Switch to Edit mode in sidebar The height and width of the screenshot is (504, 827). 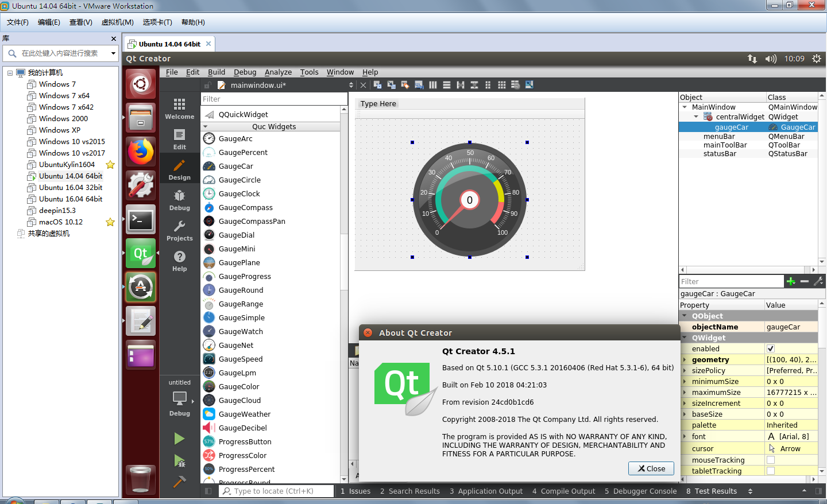pyautogui.click(x=180, y=139)
